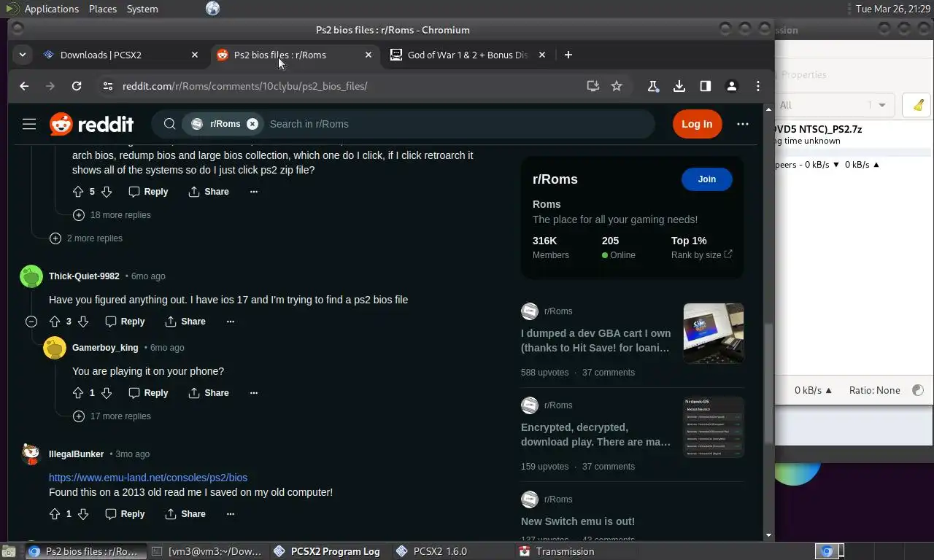Open the Reddit more options menu
934x560 pixels.
click(x=743, y=124)
